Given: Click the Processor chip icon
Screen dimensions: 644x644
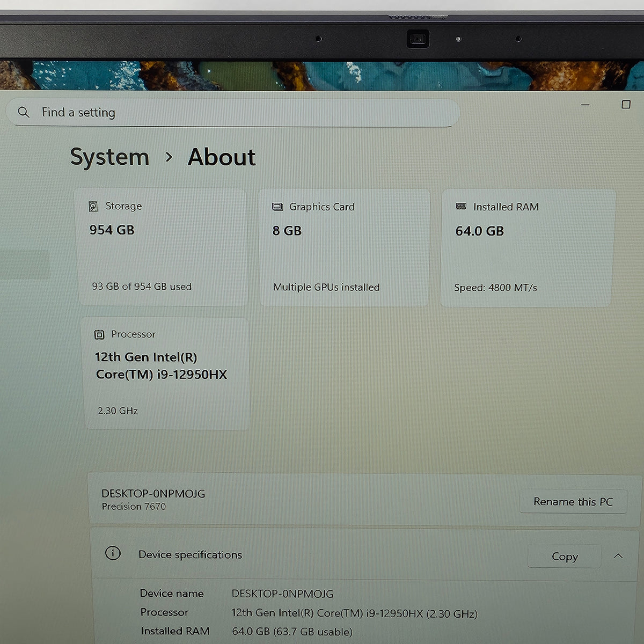Looking at the screenshot, I should pos(99,335).
